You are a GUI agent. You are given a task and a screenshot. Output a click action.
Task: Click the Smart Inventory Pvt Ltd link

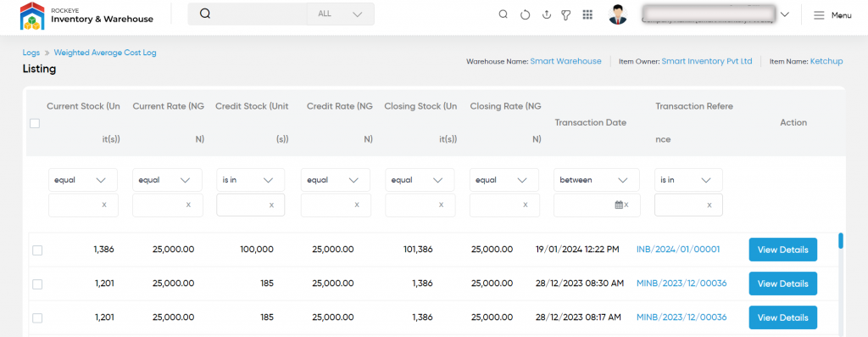coord(707,61)
